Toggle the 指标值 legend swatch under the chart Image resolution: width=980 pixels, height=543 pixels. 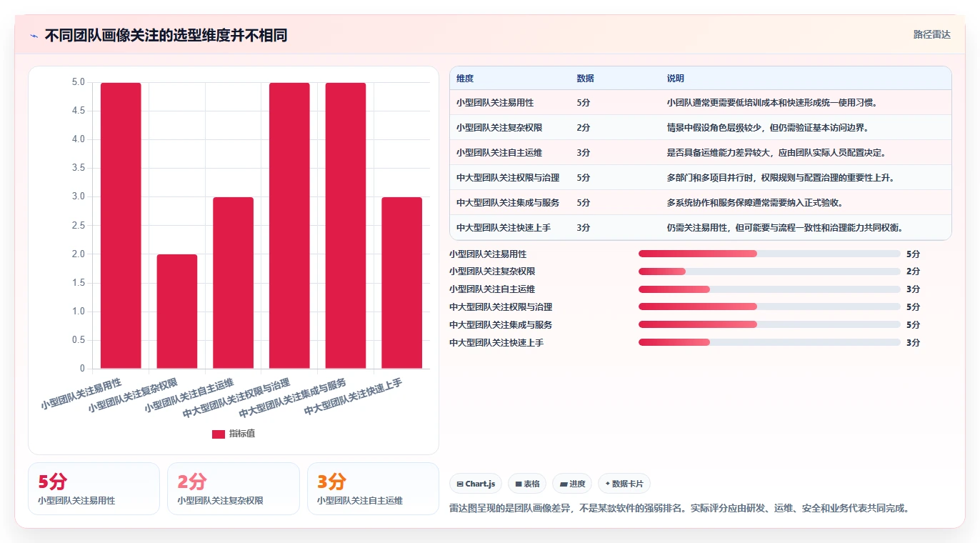pyautogui.click(x=219, y=434)
